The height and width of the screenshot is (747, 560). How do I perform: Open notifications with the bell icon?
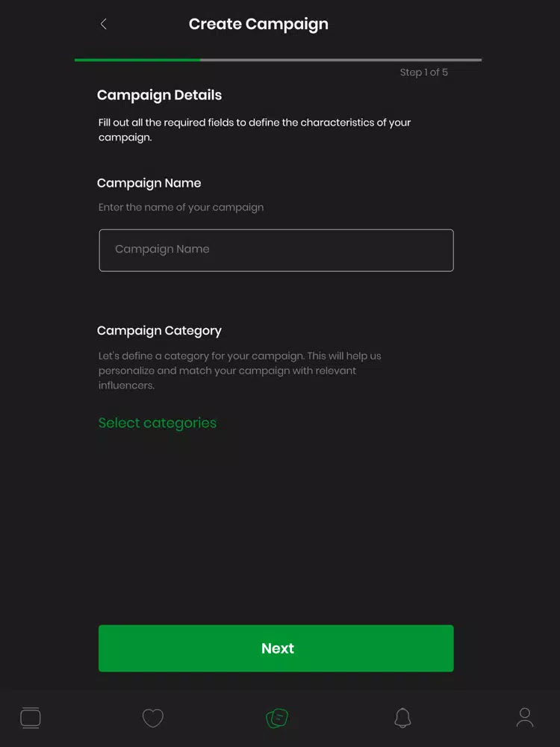402,717
